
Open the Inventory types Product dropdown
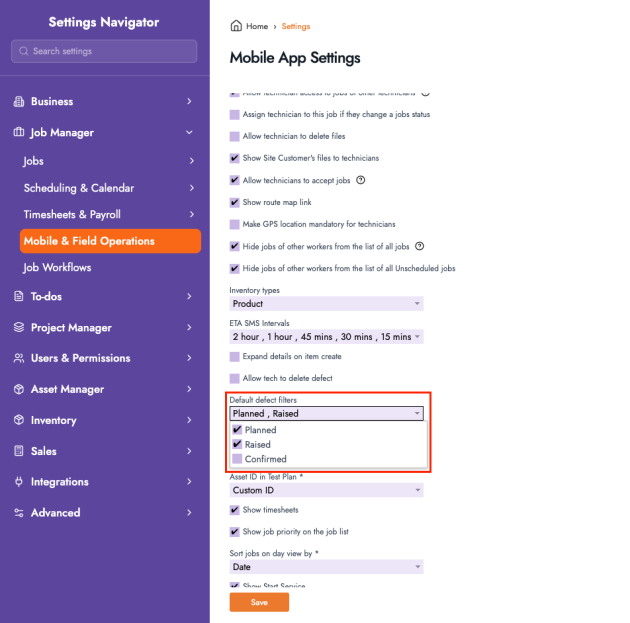tap(326, 303)
